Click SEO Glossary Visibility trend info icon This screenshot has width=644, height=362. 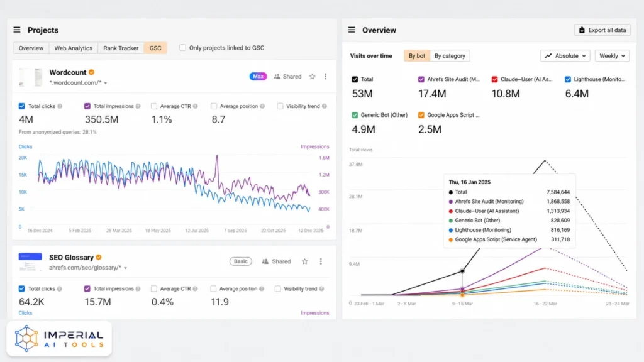(x=321, y=289)
